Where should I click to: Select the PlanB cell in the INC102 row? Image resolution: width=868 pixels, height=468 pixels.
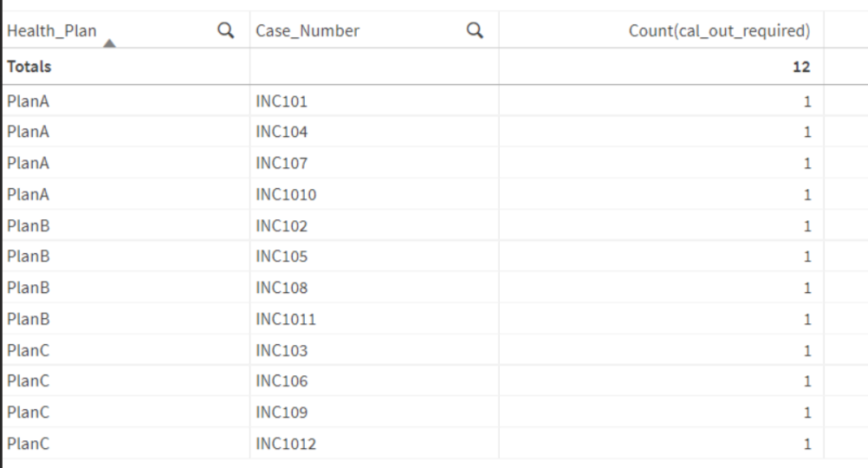(x=27, y=226)
